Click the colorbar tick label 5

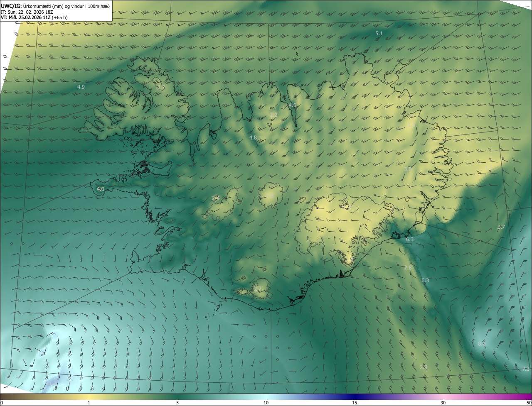click(177, 403)
